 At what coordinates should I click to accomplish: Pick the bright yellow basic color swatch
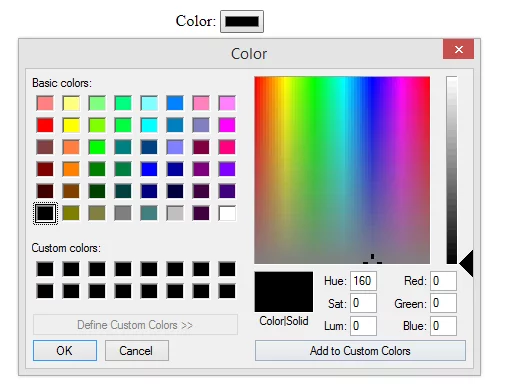71,125
